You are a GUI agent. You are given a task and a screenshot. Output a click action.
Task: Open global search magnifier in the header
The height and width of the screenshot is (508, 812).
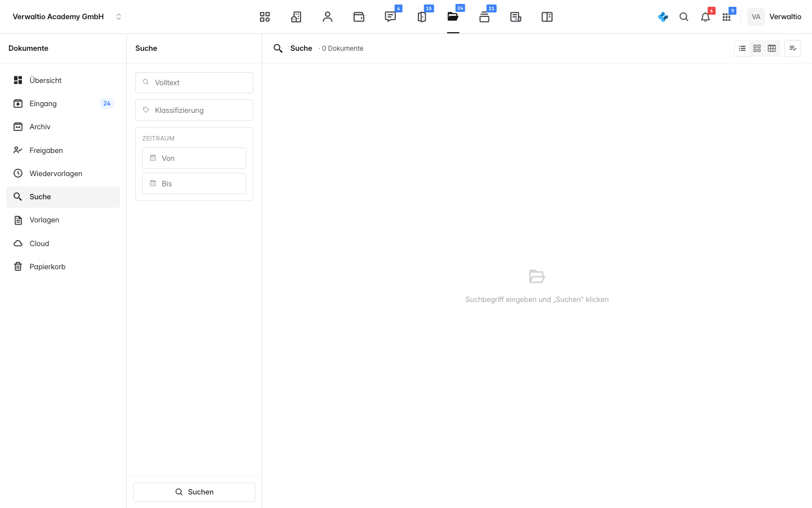point(684,17)
